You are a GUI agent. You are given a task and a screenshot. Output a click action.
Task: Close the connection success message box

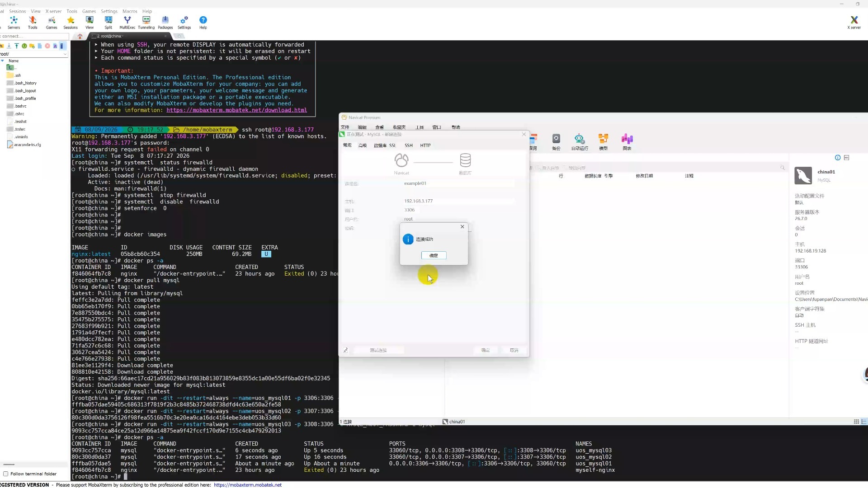(462, 227)
